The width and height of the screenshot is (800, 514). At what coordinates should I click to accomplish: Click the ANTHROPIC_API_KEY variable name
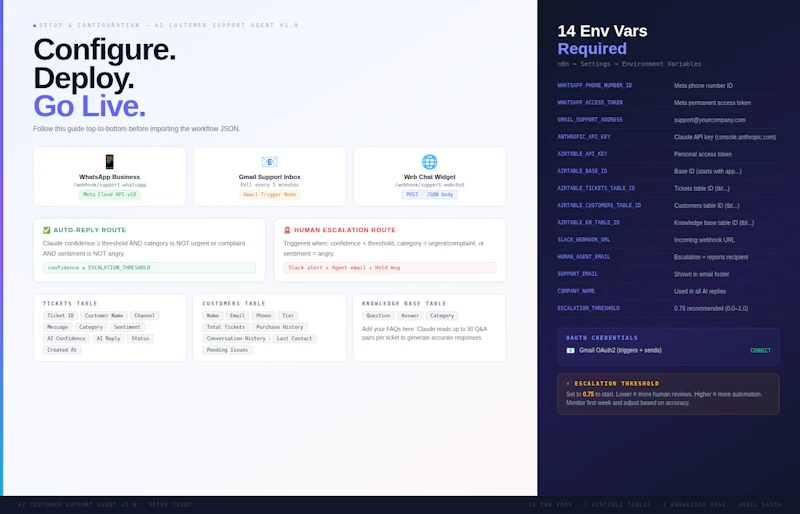tap(584, 137)
